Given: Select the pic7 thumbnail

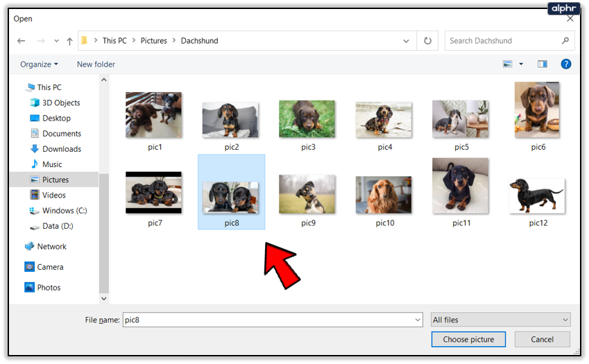Looking at the screenshot, I should 153,193.
